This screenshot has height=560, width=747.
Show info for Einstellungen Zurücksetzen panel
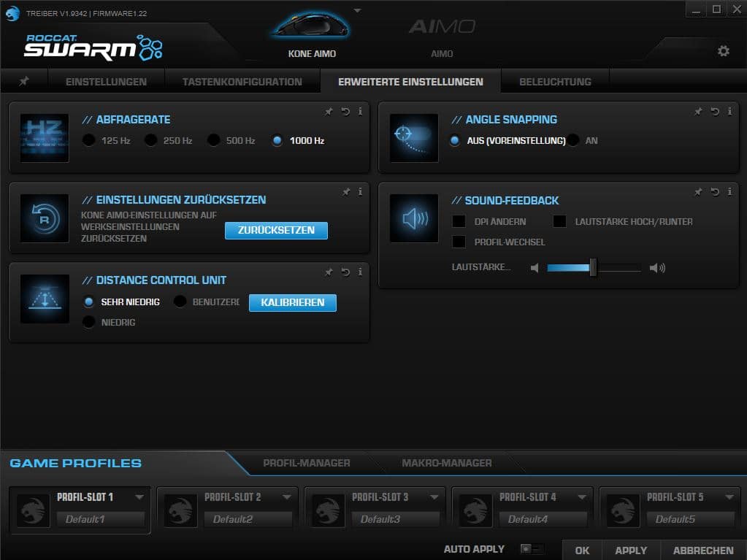coord(360,192)
